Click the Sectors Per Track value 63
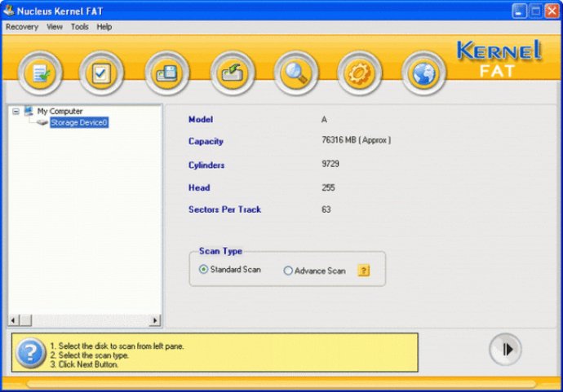This screenshot has height=392, width=563. [326, 209]
